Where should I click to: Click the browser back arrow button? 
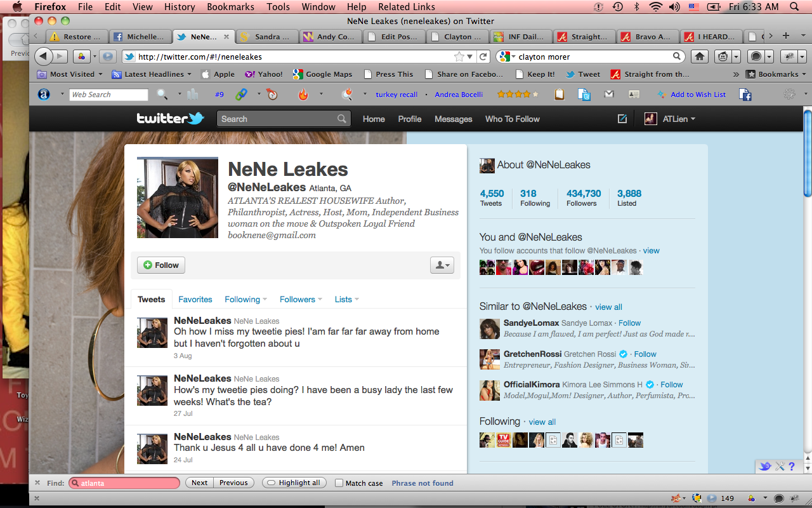tap(43, 57)
